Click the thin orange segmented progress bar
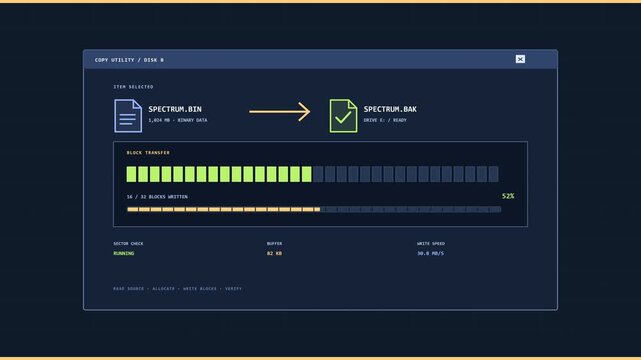The image size is (641, 360). 314,209
